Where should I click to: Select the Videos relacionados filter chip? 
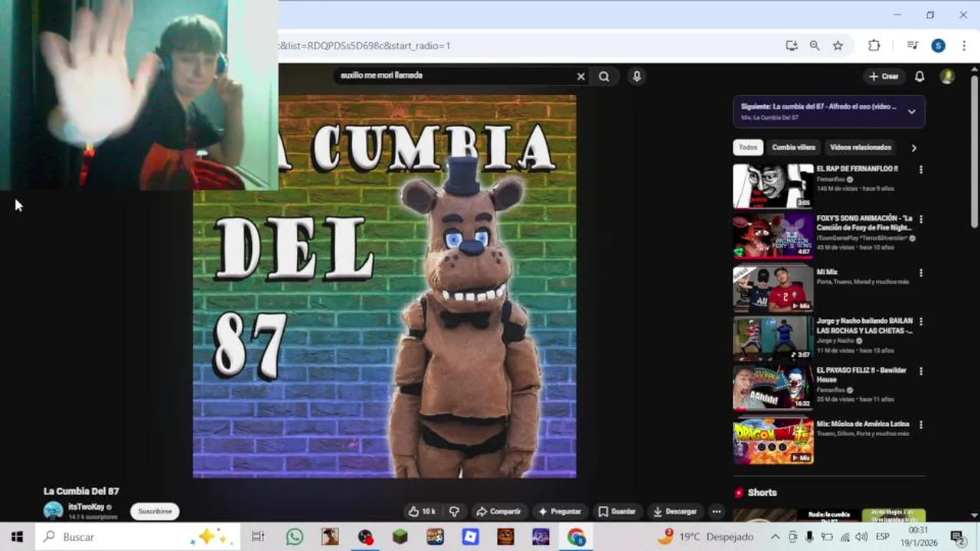coord(861,148)
